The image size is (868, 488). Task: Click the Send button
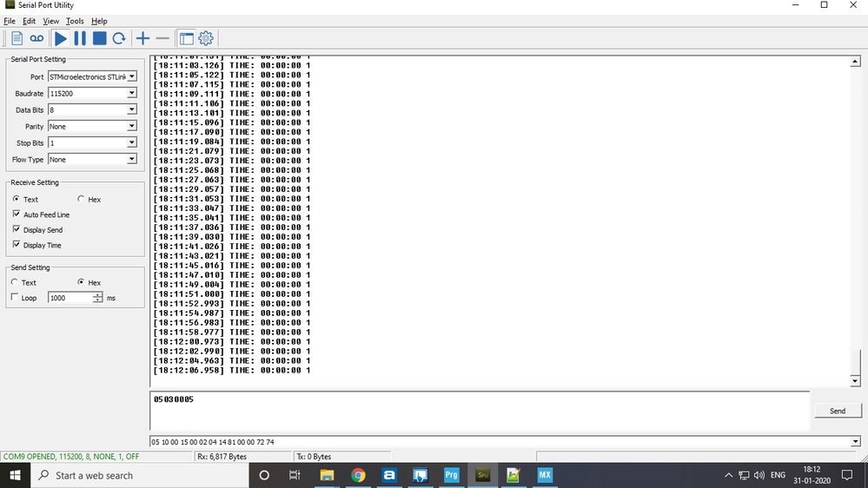pyautogui.click(x=838, y=411)
